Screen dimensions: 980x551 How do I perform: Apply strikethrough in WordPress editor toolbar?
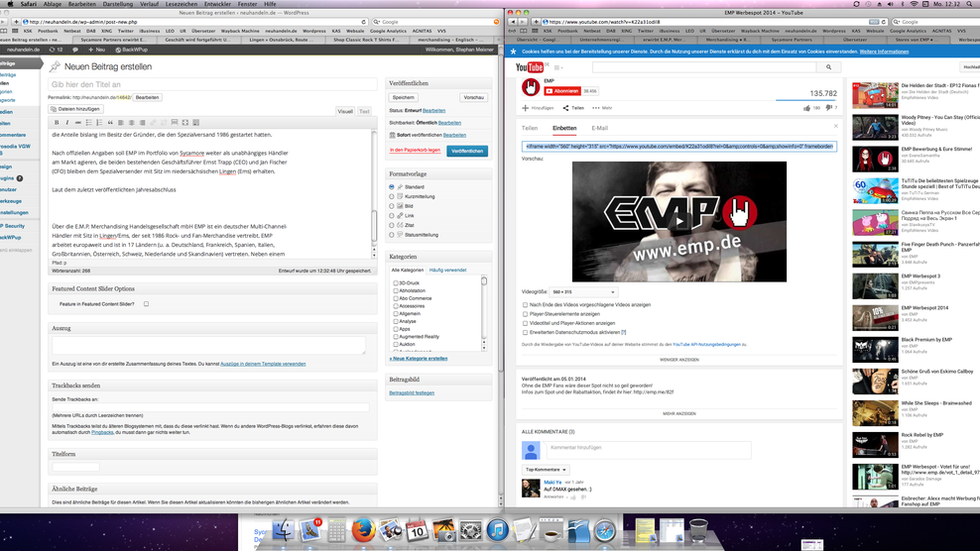coord(78,123)
